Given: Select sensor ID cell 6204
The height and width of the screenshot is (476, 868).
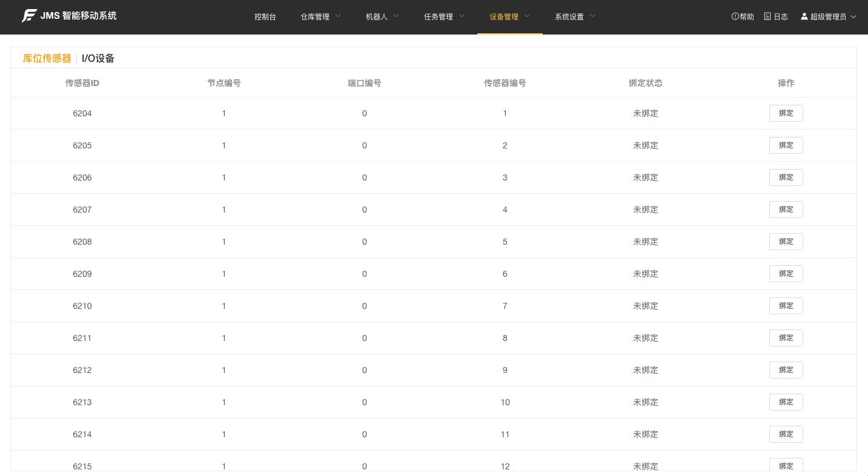Looking at the screenshot, I should [x=82, y=113].
